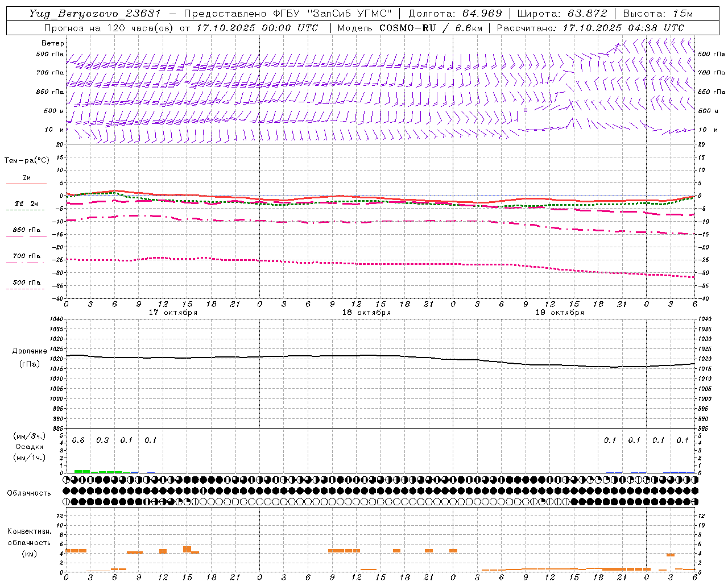728x582 pixels.
Task: Click the 'Конвективн.' convective cloud label
Action: click(29, 531)
